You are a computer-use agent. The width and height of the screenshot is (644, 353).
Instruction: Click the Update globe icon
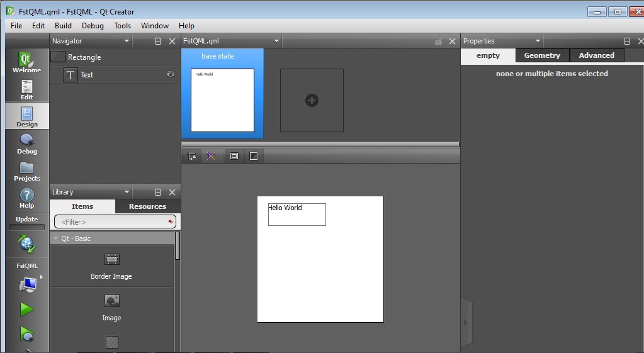pyautogui.click(x=27, y=244)
